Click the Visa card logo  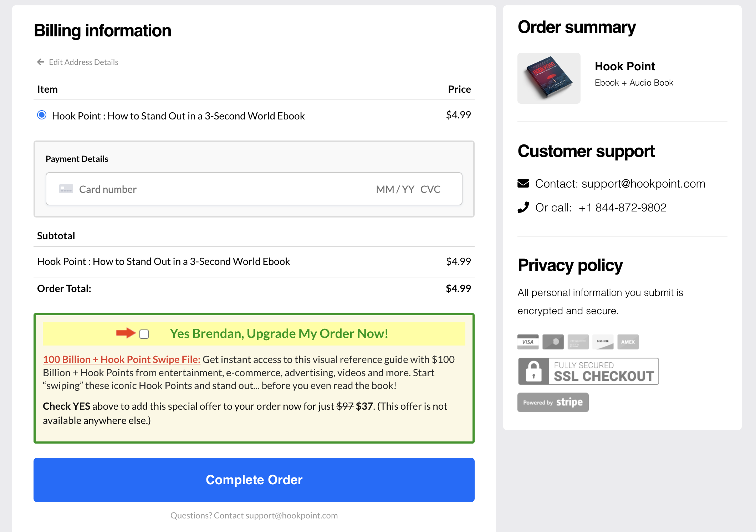(x=528, y=342)
